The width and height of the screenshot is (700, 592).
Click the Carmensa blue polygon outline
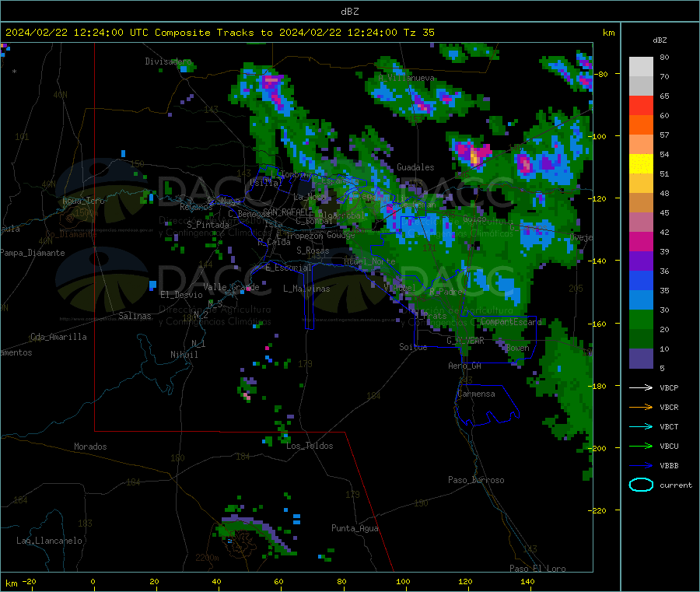click(x=487, y=405)
